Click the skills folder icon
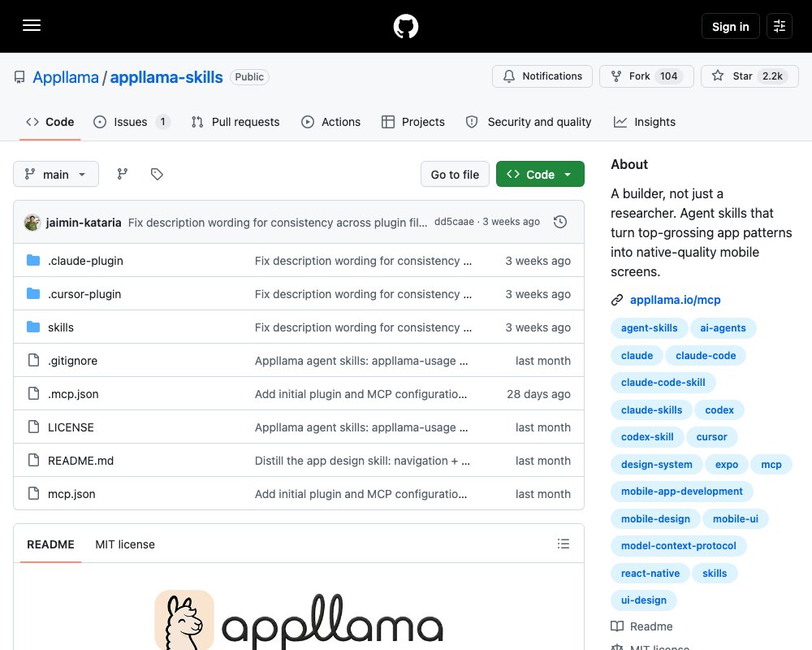The image size is (812, 650). (33, 327)
